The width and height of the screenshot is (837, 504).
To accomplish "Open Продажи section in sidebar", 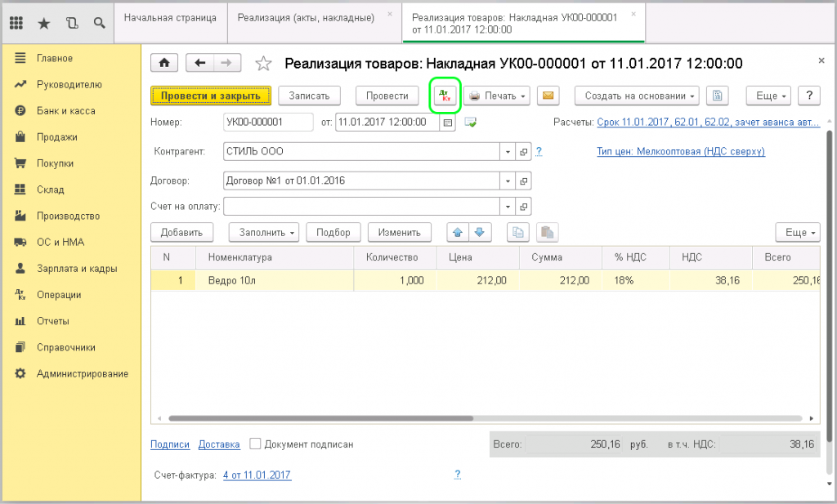I will point(56,137).
